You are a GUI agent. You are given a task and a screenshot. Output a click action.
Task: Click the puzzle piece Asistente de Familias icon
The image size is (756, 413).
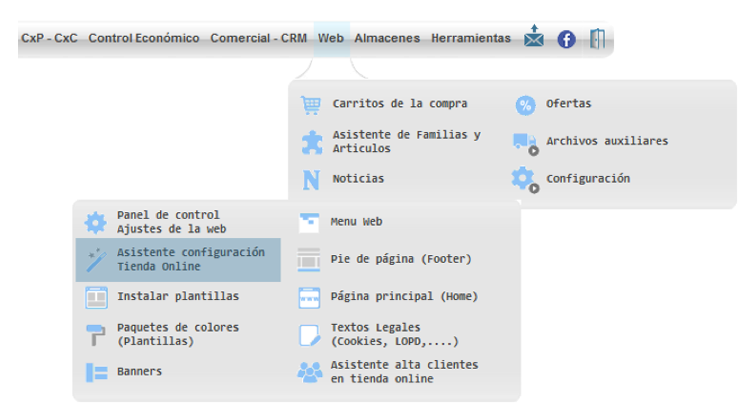[312, 142]
